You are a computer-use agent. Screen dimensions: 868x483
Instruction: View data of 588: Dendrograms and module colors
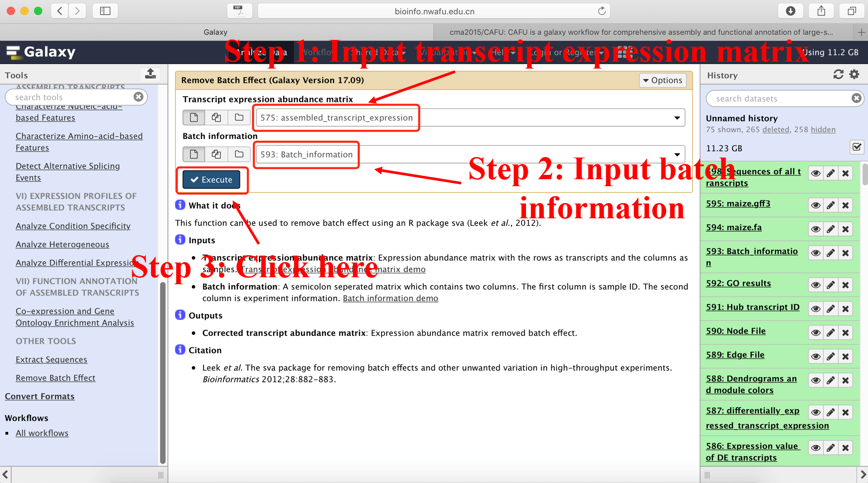click(816, 381)
